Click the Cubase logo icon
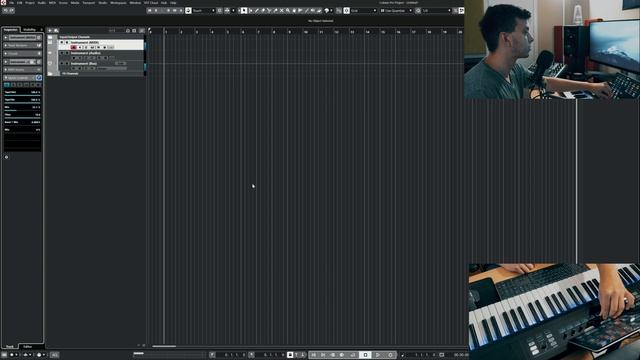 coord(3,2)
